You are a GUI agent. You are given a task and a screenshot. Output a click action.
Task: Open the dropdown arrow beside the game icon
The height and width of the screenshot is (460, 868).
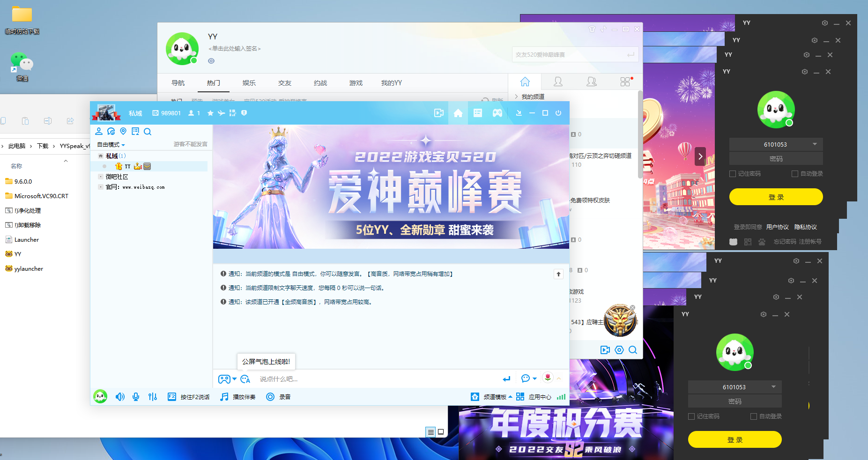click(235, 379)
